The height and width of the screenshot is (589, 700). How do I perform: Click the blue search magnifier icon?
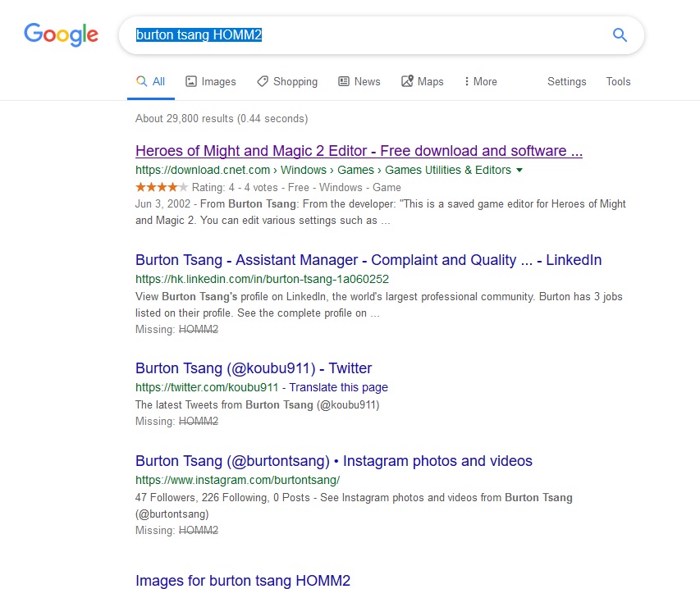(x=620, y=34)
